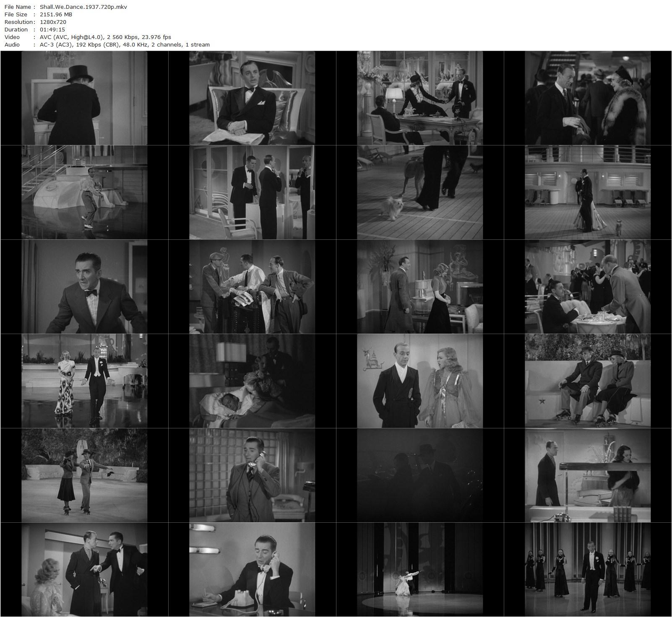Click thumbnail of three tuxedoed men by mirror
The image size is (672, 617).
pyautogui.click(x=252, y=192)
